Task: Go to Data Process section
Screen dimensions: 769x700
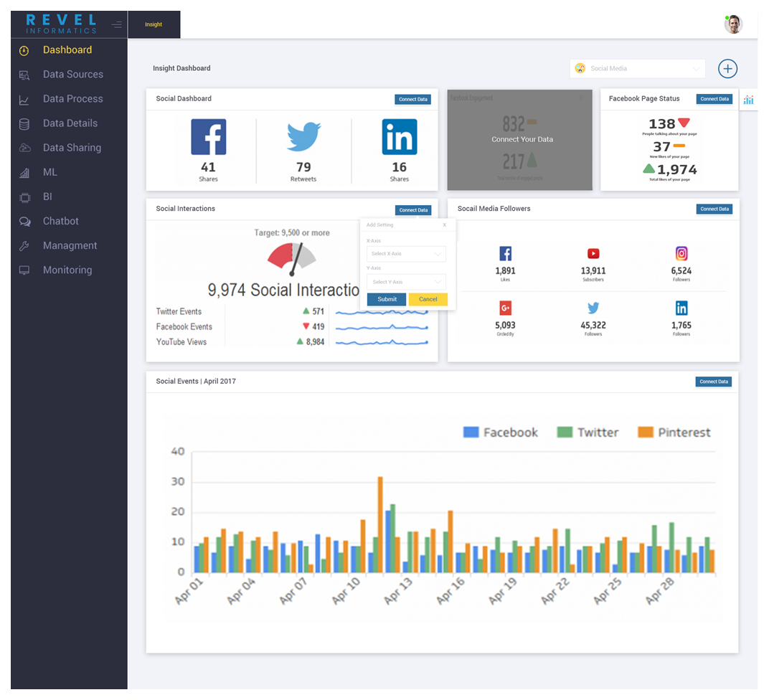Action: [x=72, y=99]
